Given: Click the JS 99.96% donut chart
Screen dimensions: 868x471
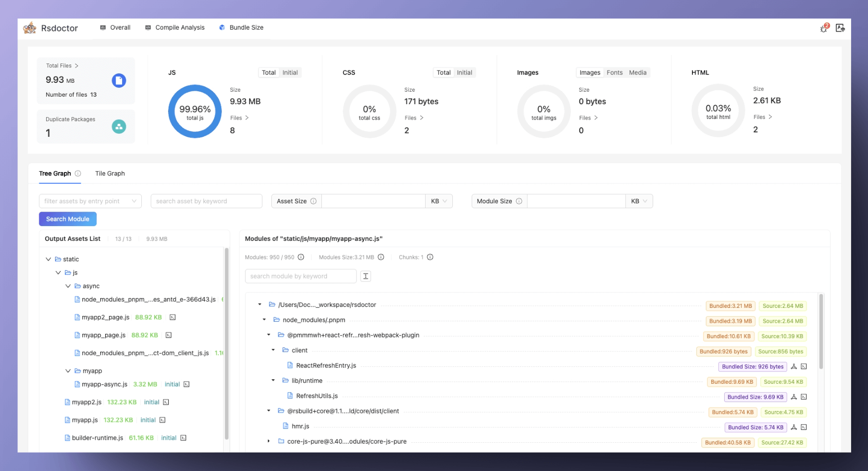Looking at the screenshot, I should tap(195, 112).
